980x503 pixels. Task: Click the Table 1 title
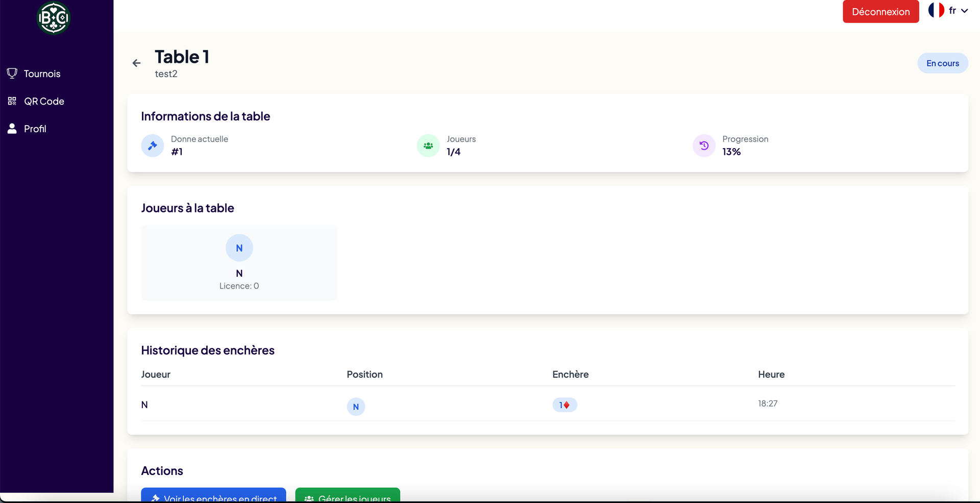(x=182, y=57)
